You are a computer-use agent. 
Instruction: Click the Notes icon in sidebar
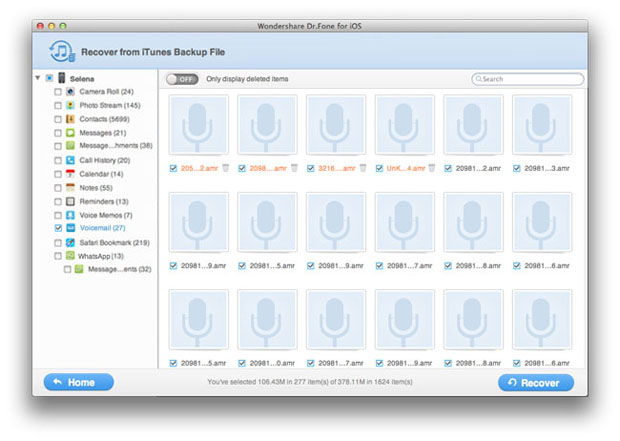click(x=70, y=187)
